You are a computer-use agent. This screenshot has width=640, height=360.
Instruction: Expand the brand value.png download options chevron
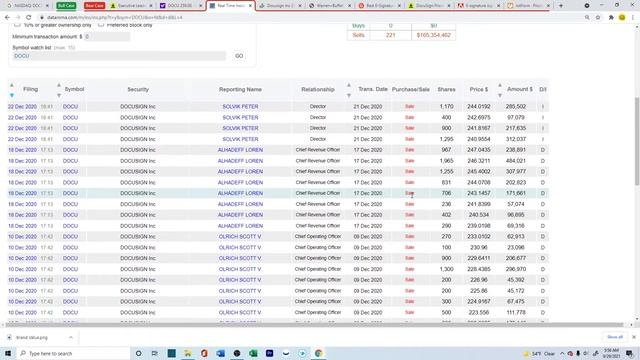click(x=71, y=338)
